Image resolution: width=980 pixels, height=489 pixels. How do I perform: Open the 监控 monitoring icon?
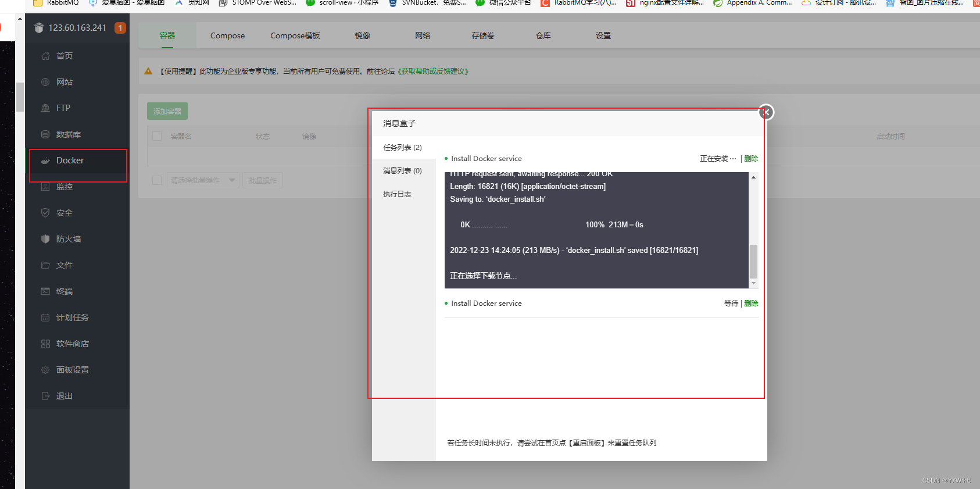click(x=45, y=187)
